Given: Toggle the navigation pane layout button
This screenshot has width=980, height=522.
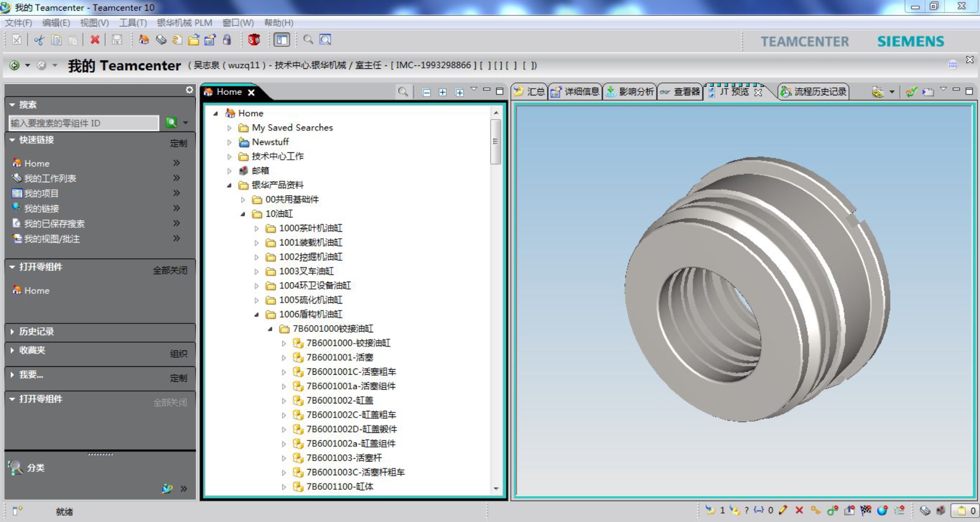Looking at the screenshot, I should [x=282, y=40].
